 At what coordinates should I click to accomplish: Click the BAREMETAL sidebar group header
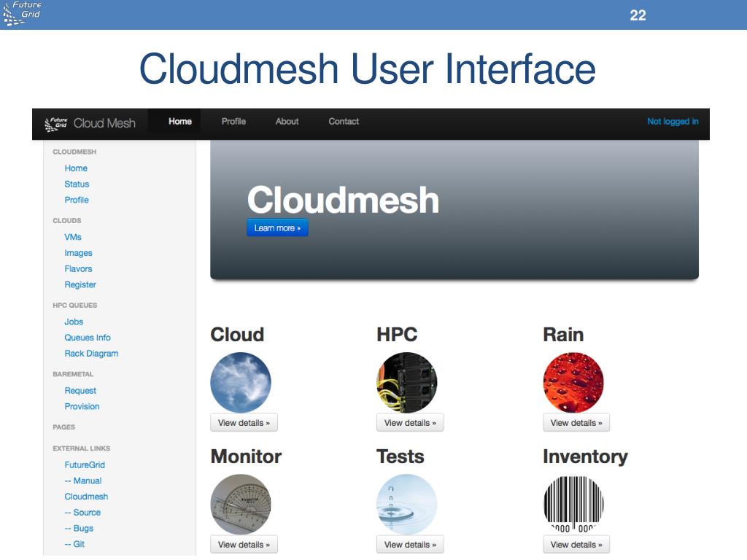click(x=73, y=374)
